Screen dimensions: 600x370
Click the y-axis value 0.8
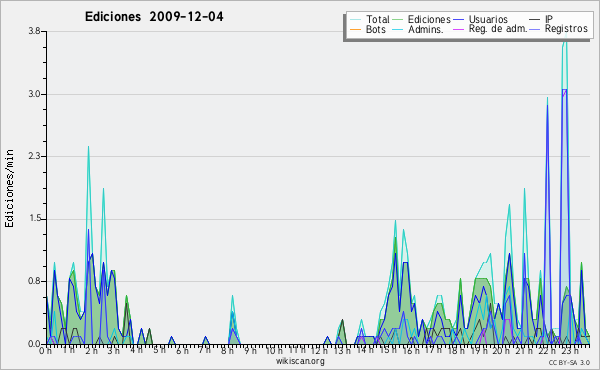click(x=34, y=281)
